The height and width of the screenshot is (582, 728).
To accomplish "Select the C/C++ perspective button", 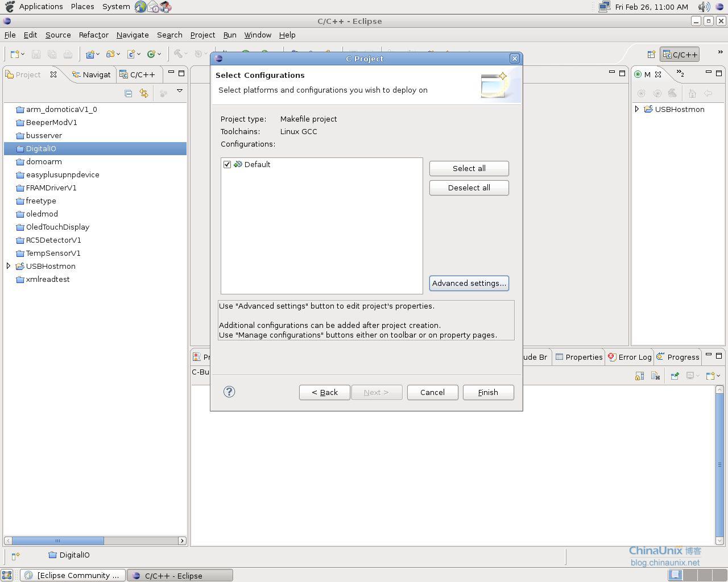I will (x=680, y=55).
